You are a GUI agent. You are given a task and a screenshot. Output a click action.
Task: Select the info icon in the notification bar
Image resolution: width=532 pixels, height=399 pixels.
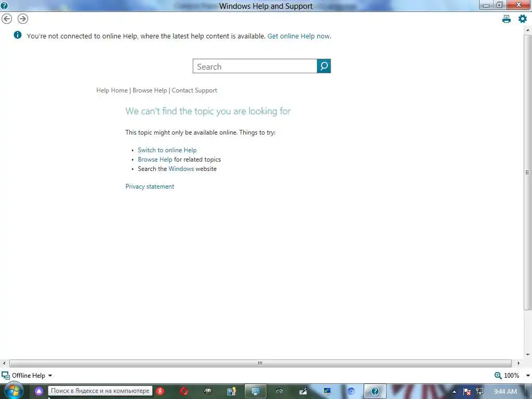click(18, 35)
